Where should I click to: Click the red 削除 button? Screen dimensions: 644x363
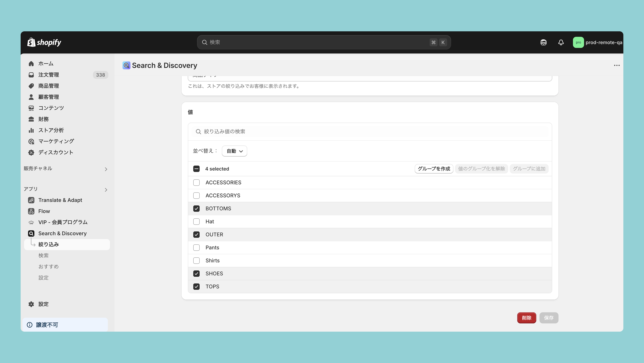click(526, 318)
